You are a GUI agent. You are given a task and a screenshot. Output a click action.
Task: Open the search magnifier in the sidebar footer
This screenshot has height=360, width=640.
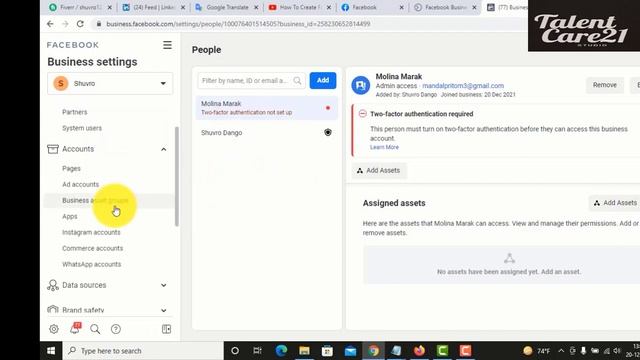[x=95, y=329]
